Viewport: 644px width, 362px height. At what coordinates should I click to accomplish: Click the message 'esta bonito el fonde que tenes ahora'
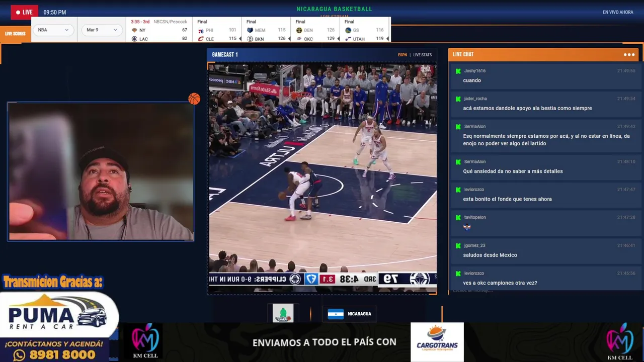pos(507,199)
